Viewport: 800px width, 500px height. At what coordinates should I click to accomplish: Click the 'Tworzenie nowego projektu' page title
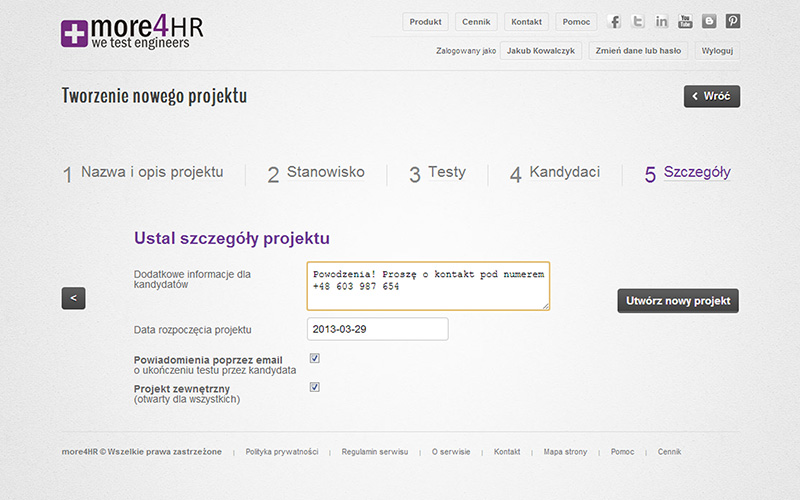click(x=154, y=96)
